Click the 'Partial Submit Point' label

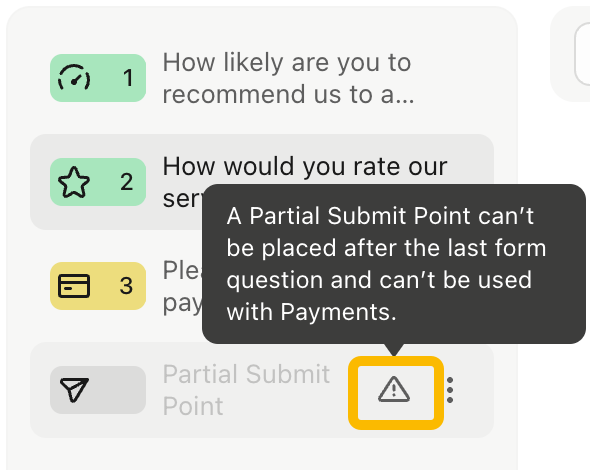pos(246,390)
